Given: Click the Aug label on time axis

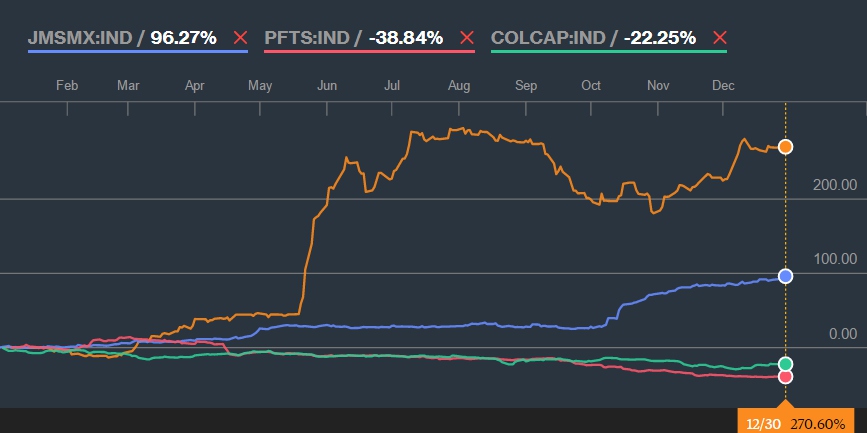Looking at the screenshot, I should click(x=459, y=86).
